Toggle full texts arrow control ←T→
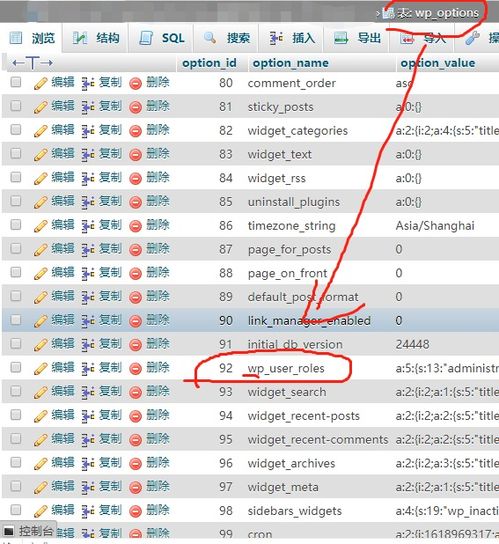This screenshot has height=544, width=499. [x=32, y=63]
